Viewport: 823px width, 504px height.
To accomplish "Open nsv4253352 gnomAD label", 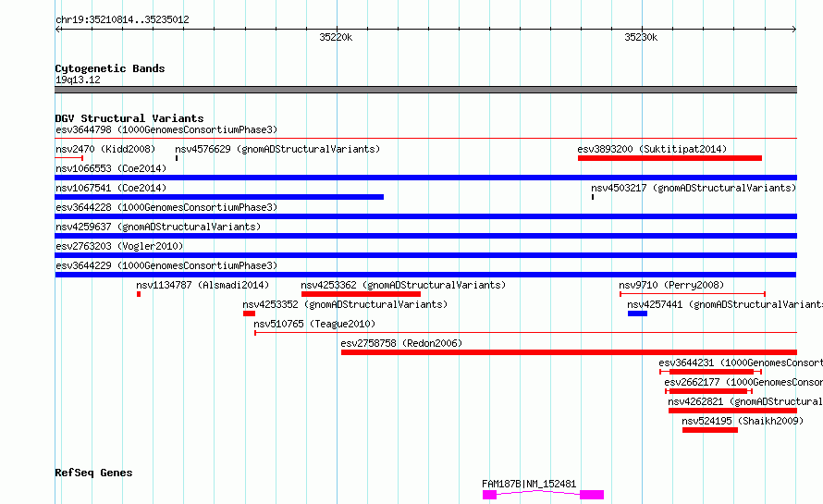I will coord(345,304).
